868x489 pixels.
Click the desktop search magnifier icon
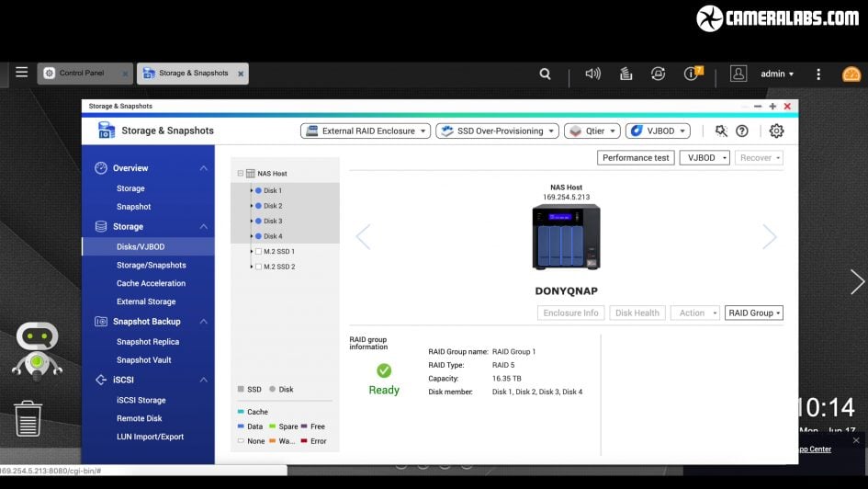546,74
